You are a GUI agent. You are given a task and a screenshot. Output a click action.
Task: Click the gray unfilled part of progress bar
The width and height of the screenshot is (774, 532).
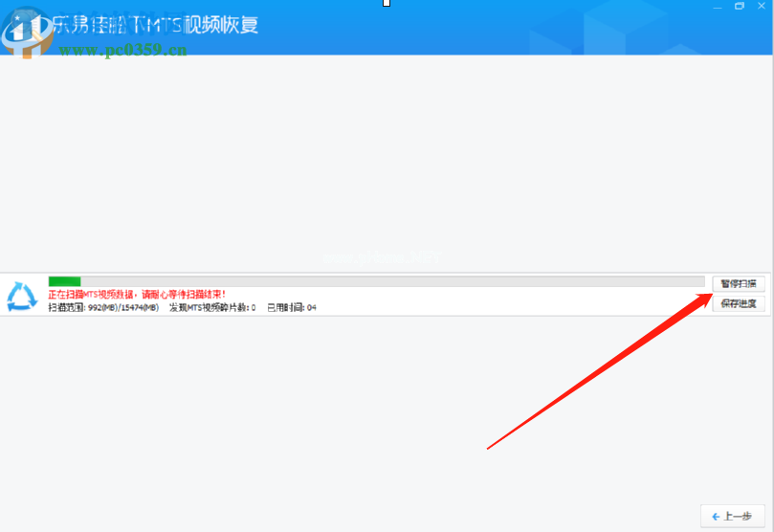coord(383,281)
